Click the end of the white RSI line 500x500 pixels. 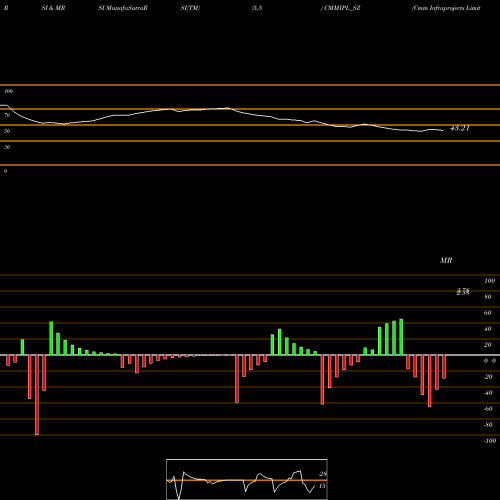443,130
